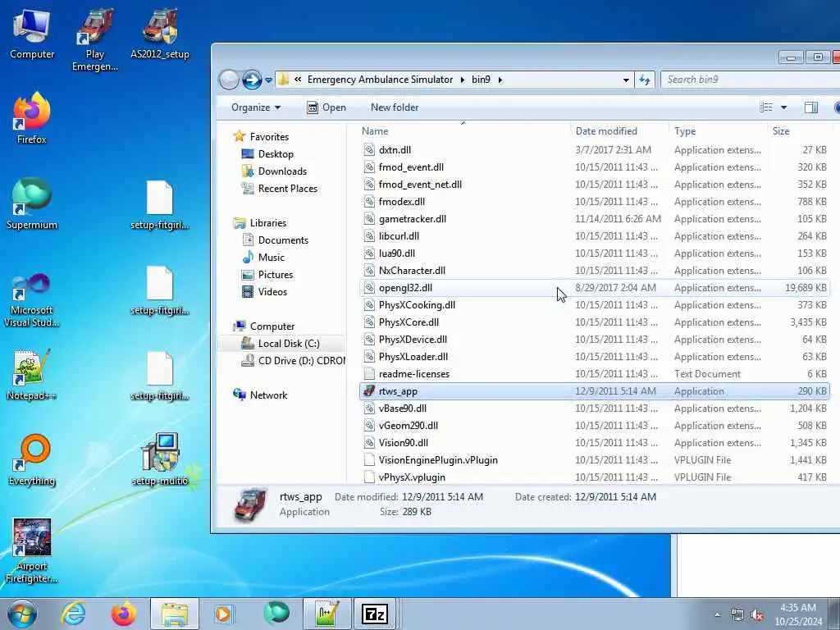840x630 pixels.
Task: Click the Explorer Forward button
Action: coord(252,80)
